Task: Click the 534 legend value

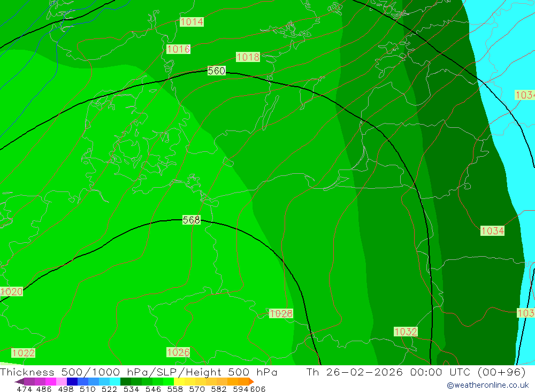Action: tap(132, 389)
